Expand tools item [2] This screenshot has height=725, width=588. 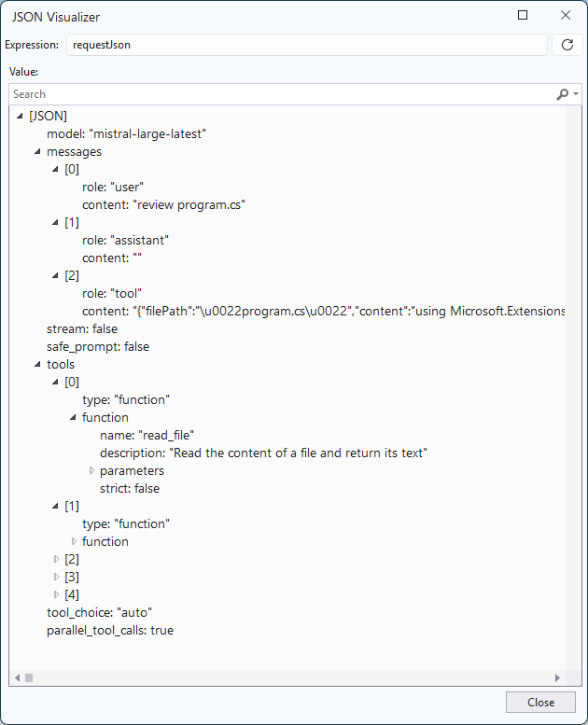tap(56, 560)
